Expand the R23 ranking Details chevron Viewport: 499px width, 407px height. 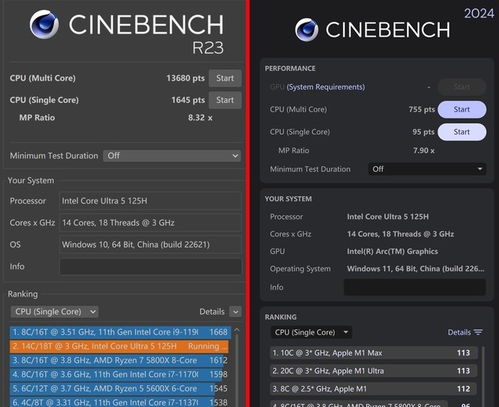235,312
